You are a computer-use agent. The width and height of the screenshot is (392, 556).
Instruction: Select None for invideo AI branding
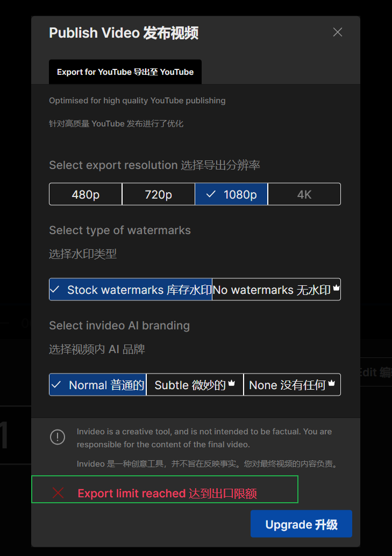pos(292,385)
